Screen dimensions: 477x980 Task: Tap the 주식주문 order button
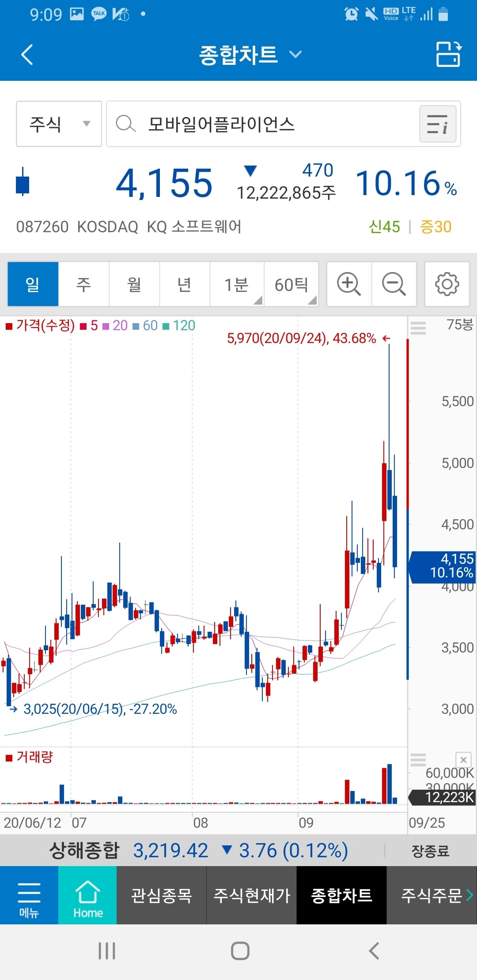(x=432, y=895)
